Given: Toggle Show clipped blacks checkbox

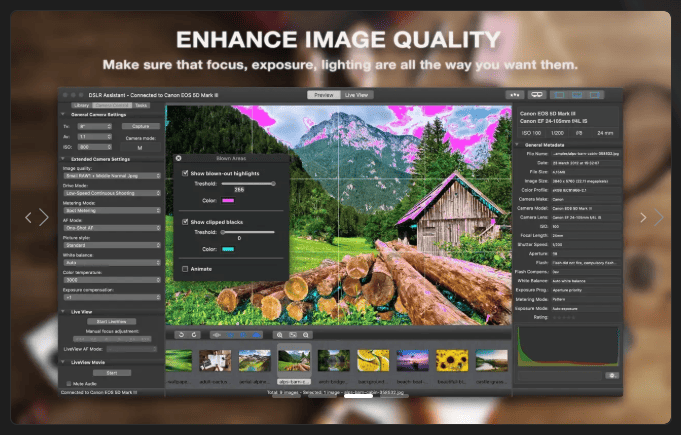Looking at the screenshot, I should tap(185, 222).
